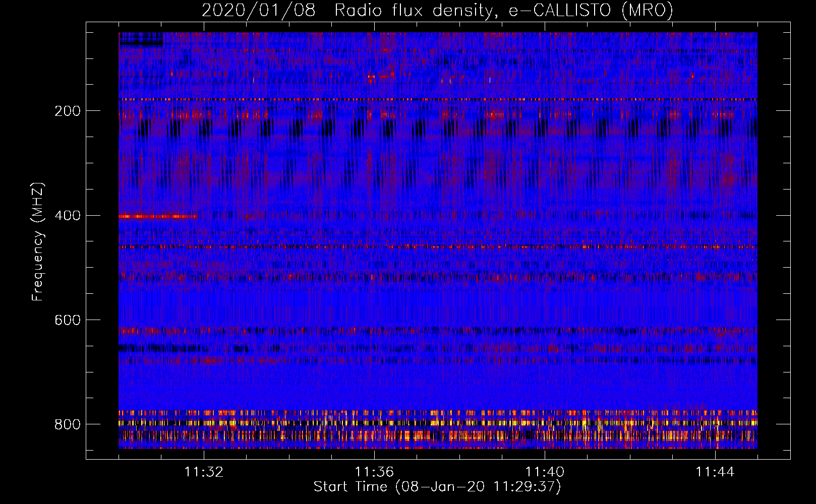Select the 600 frequency tick label
The width and height of the screenshot is (816, 504).
[x=68, y=320]
